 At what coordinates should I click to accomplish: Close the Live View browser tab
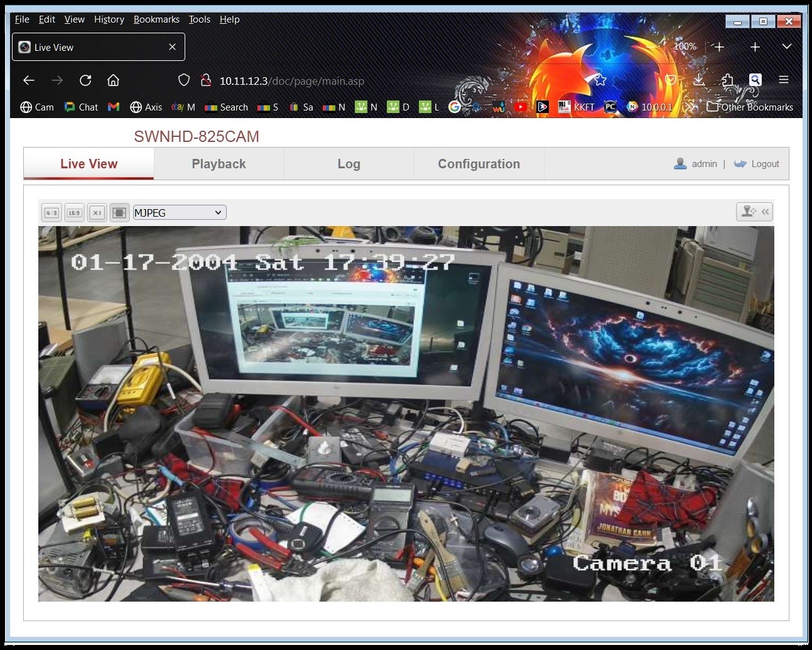click(x=172, y=47)
